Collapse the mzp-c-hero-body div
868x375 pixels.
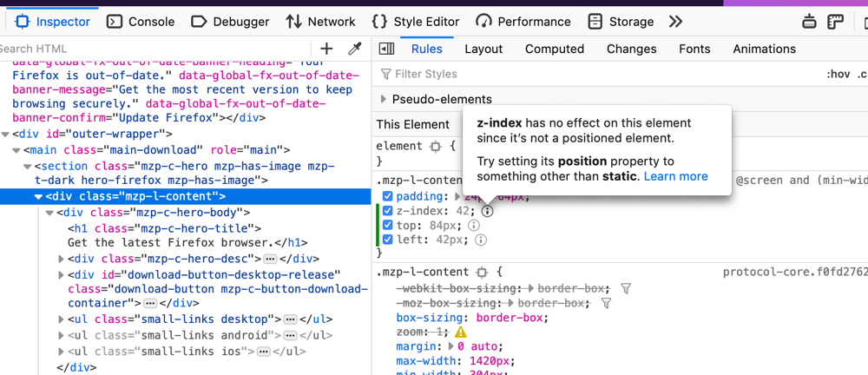pos(49,213)
